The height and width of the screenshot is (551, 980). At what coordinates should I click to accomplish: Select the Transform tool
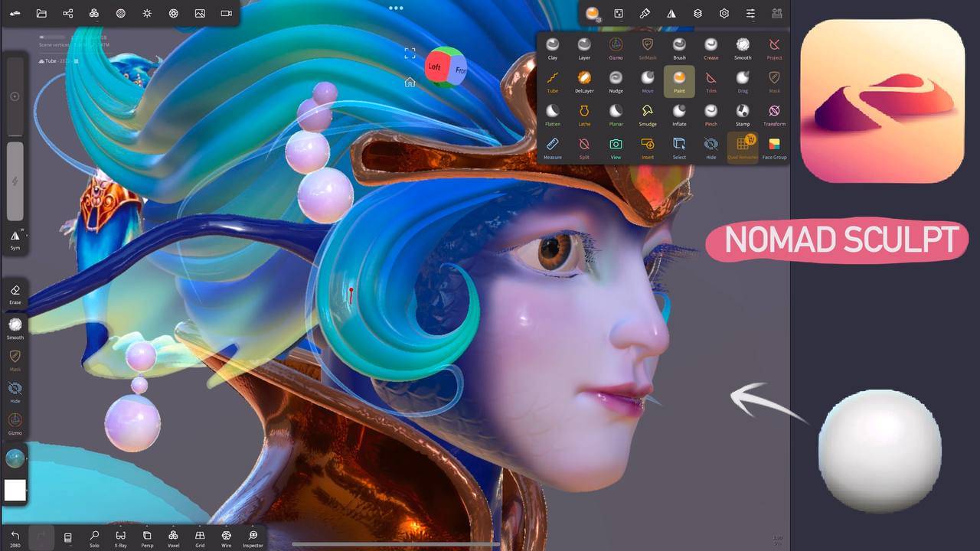(x=774, y=115)
